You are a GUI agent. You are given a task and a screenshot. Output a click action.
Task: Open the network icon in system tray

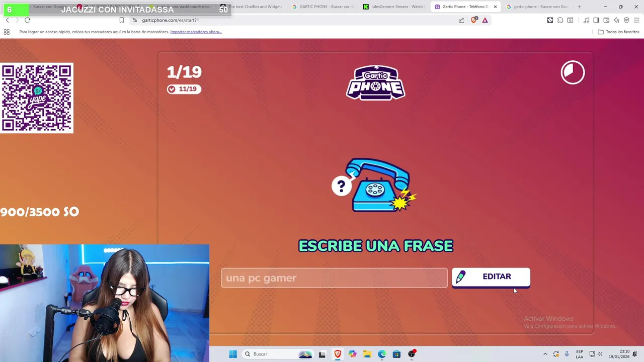pyautogui.click(x=592, y=354)
